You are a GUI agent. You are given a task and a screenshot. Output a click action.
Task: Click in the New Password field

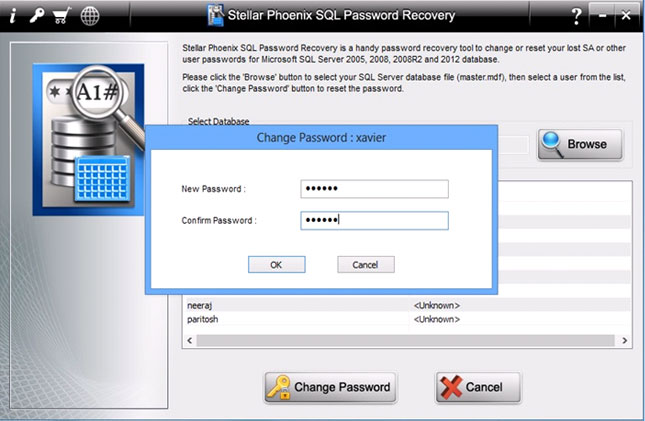(x=374, y=189)
